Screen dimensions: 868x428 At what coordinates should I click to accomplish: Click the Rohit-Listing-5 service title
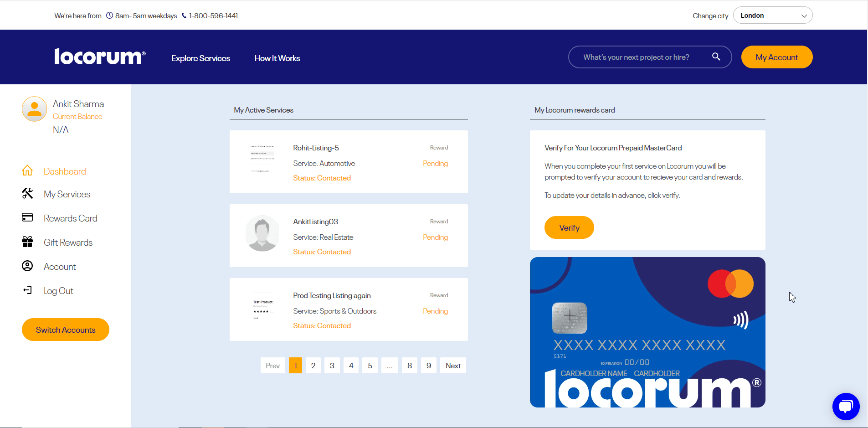tap(316, 148)
